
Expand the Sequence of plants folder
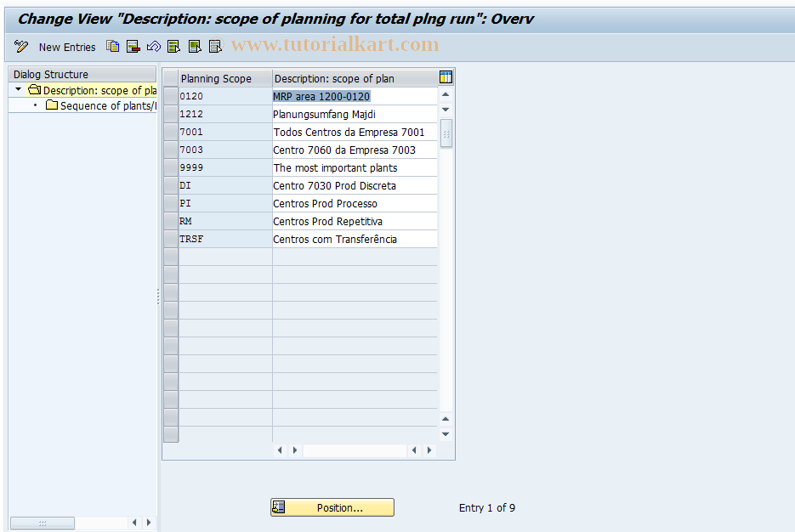click(x=51, y=106)
